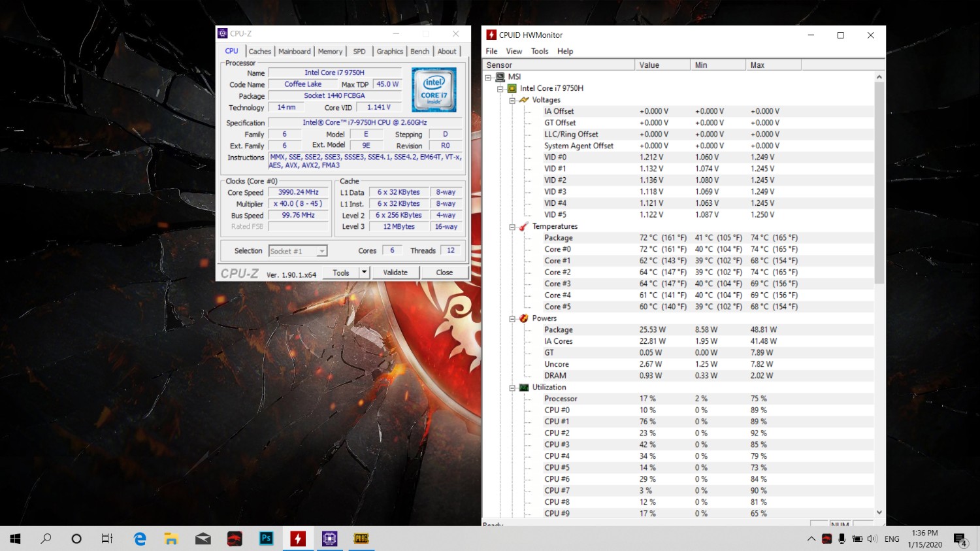The image size is (980, 551).
Task: Click the scrollbar down arrow in HWMonitor
Action: (x=879, y=512)
